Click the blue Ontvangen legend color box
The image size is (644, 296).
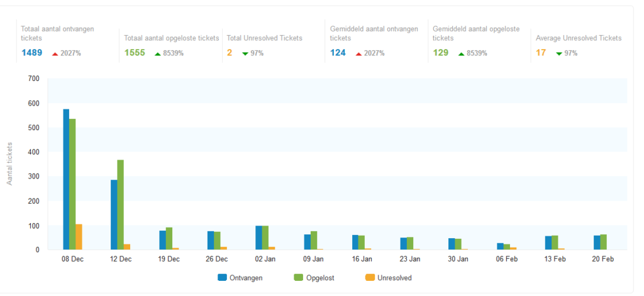click(x=222, y=278)
